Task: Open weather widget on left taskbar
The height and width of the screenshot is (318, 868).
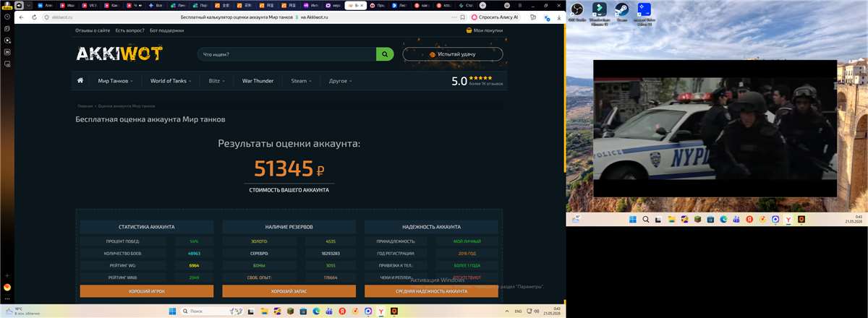Action: coord(22,311)
